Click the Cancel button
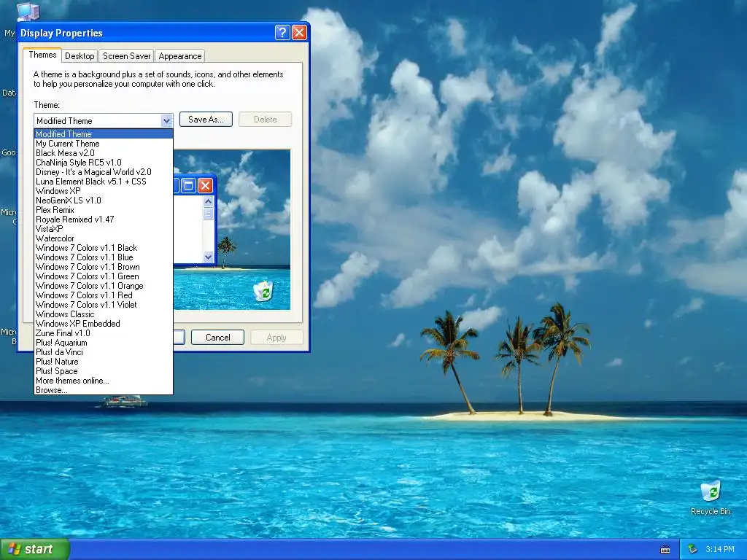Viewport: 747px width, 560px height. (217, 337)
